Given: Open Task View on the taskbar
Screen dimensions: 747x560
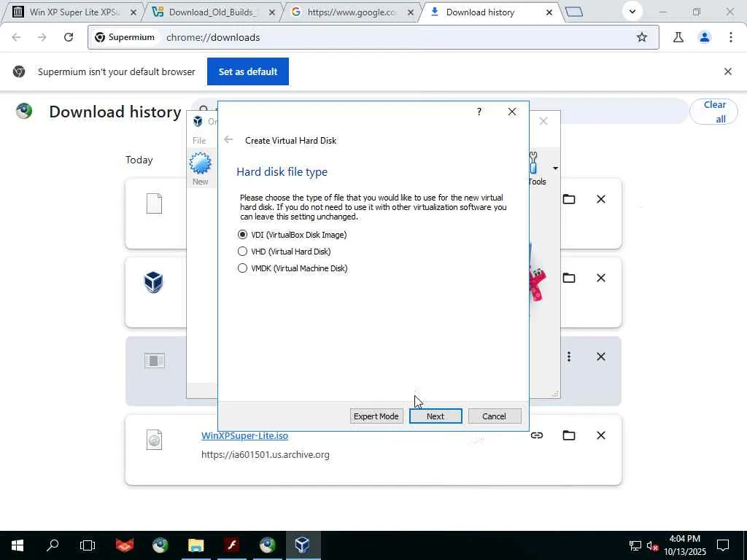Looking at the screenshot, I should coord(88,545).
